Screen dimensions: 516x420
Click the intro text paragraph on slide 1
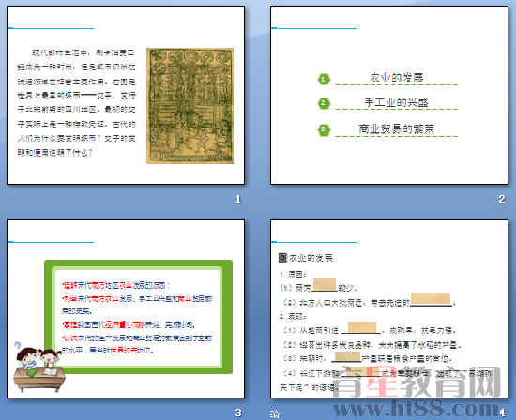click(x=76, y=102)
